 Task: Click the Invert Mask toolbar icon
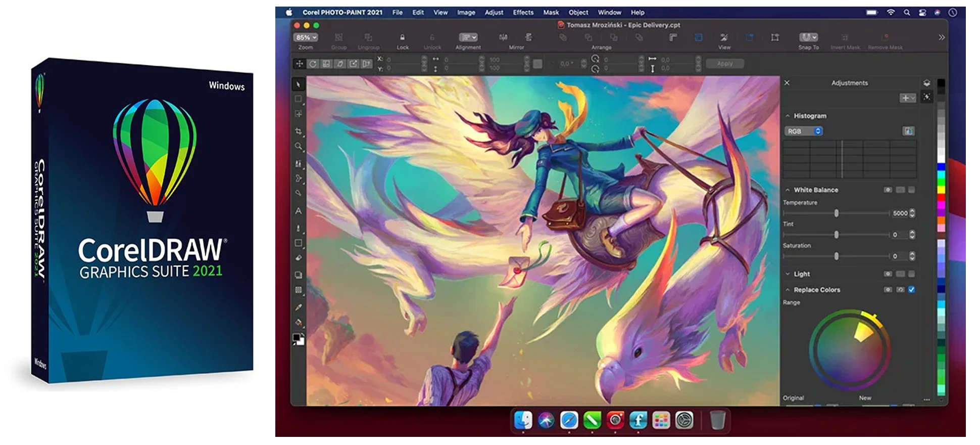(x=845, y=37)
